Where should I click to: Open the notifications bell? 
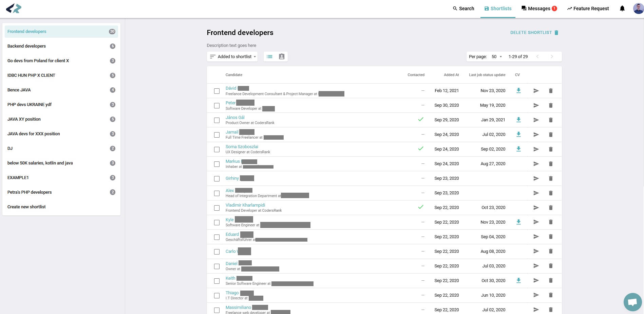tap(622, 8)
